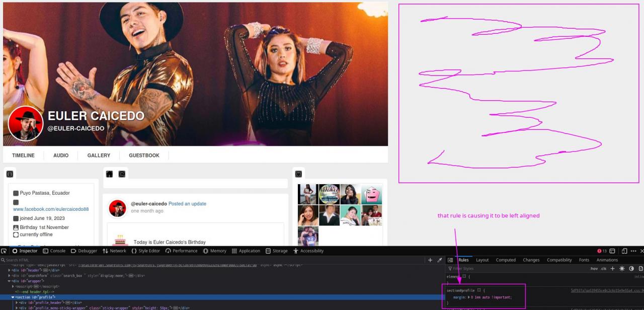Screen dimensions: 644x310
Task: Click the red error count badge
Action: click(600, 251)
